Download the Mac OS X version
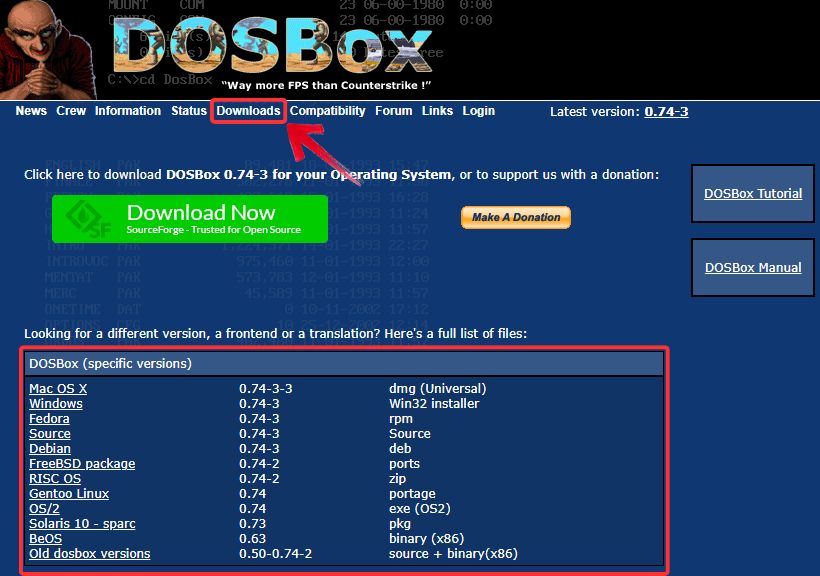The height and width of the screenshot is (576, 820). [58, 389]
